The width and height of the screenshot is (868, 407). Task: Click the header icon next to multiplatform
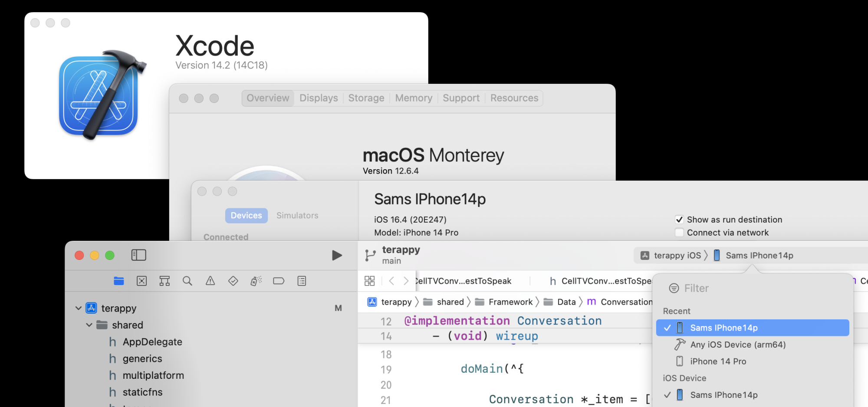tap(112, 375)
